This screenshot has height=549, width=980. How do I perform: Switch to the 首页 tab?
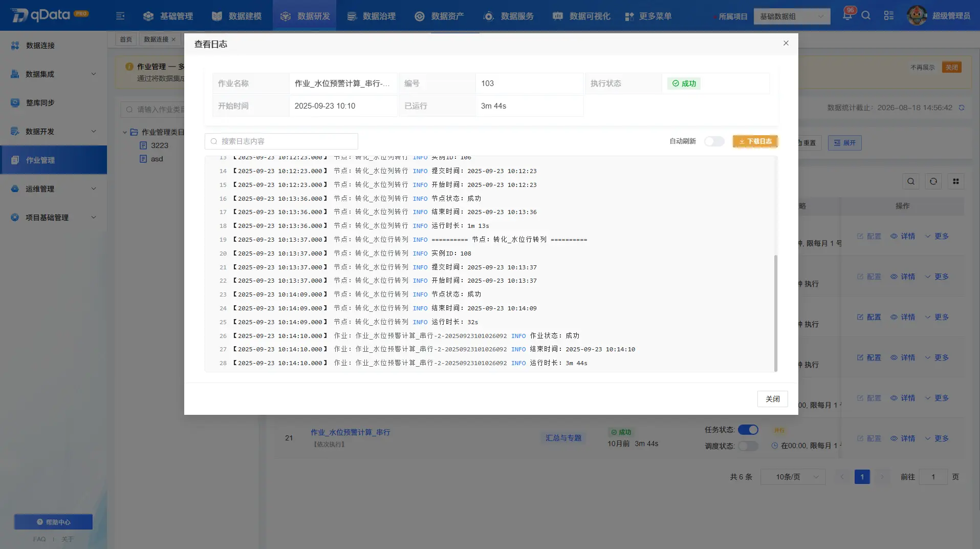coord(126,39)
